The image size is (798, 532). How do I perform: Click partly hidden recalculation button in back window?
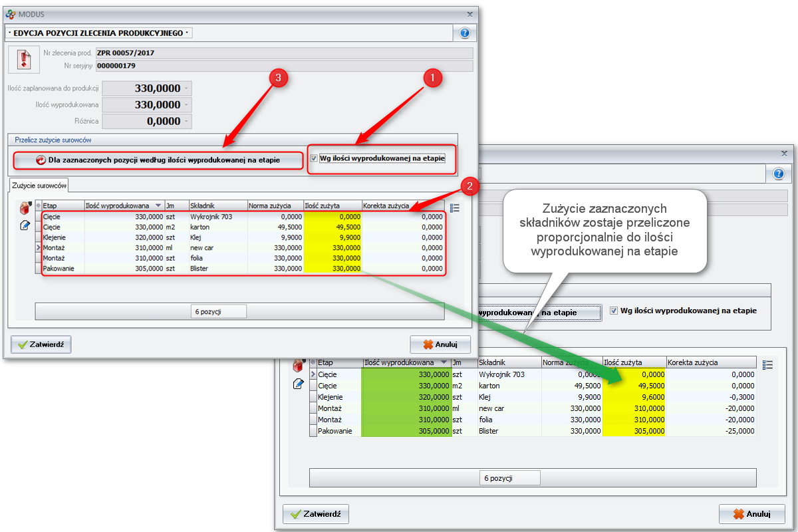[539, 312]
